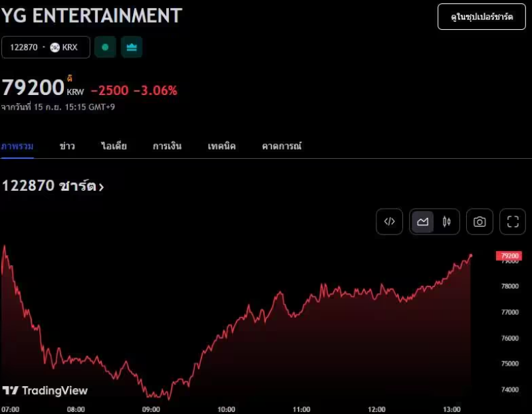Open the ไอเดีย tab

(x=114, y=146)
